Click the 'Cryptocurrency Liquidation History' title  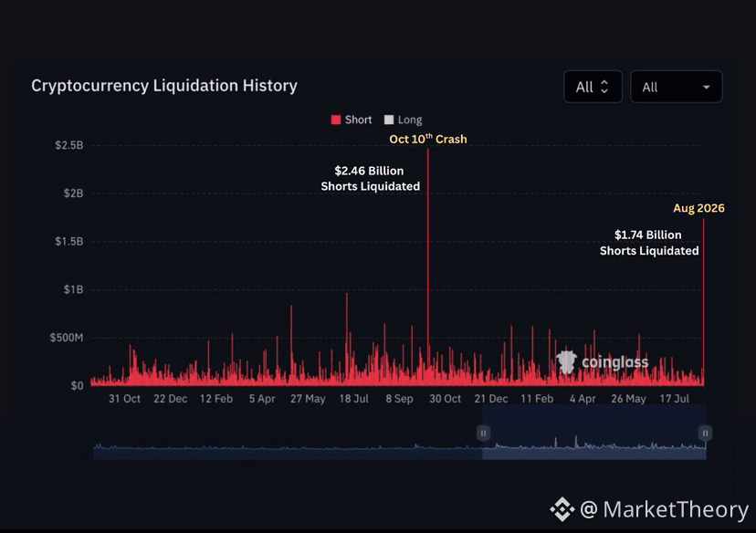point(164,85)
